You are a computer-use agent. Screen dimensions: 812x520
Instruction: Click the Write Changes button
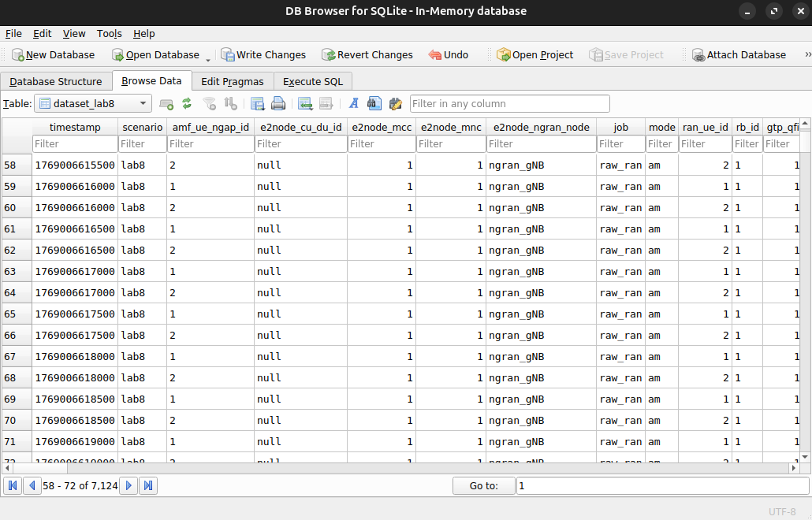point(263,54)
